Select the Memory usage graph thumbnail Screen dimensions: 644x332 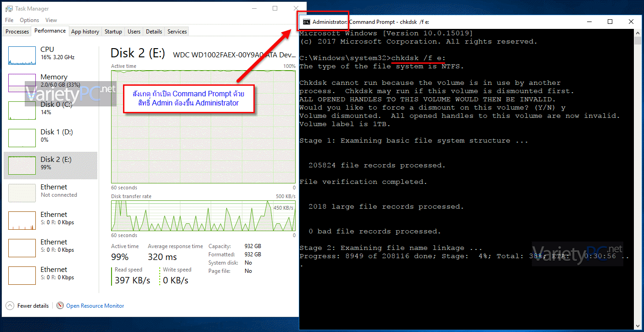click(x=22, y=83)
